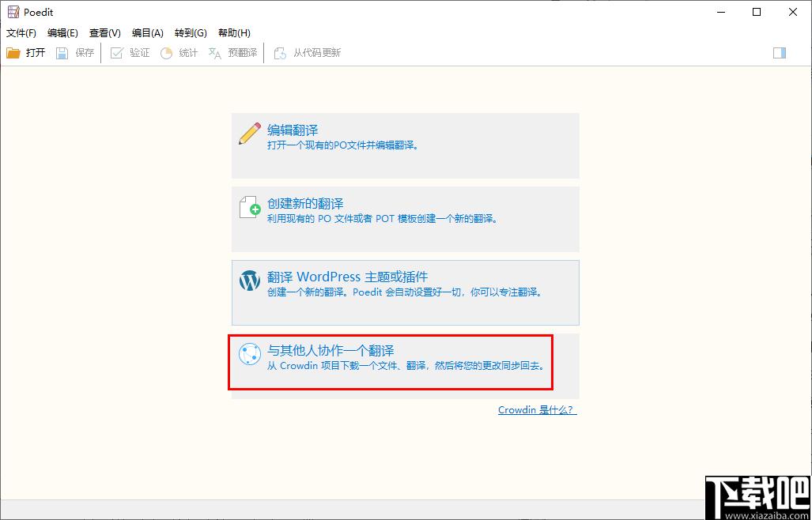
Task: Open the 编目(A) menu
Action: (148, 33)
